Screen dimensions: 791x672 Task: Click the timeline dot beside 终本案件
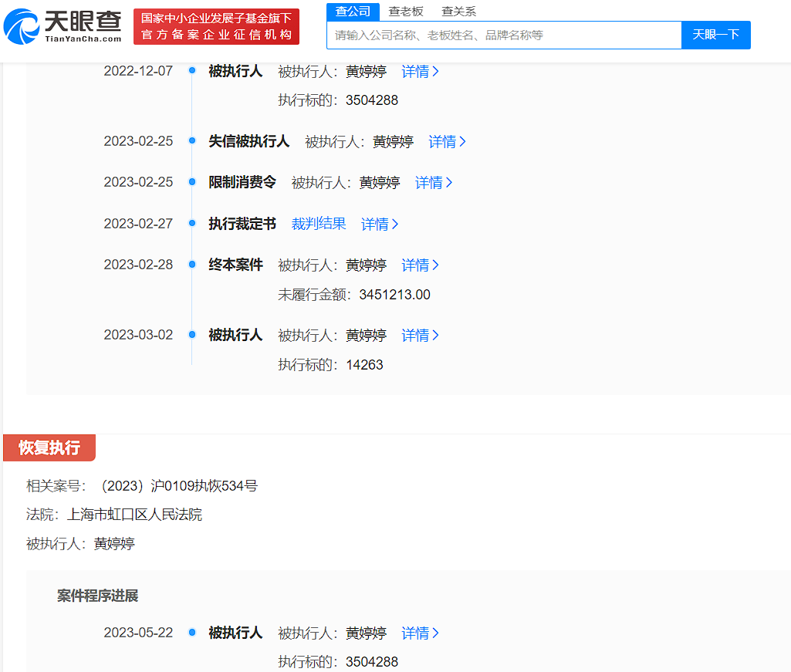click(x=191, y=265)
